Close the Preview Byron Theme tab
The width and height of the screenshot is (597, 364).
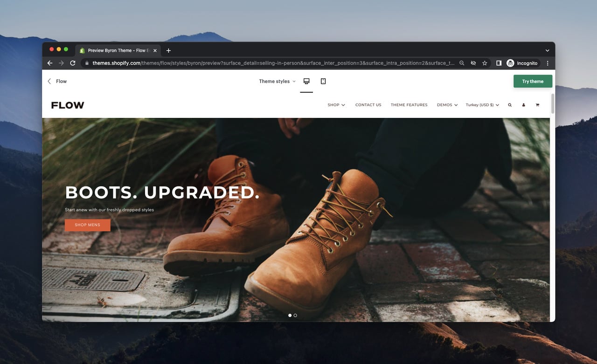[155, 50]
